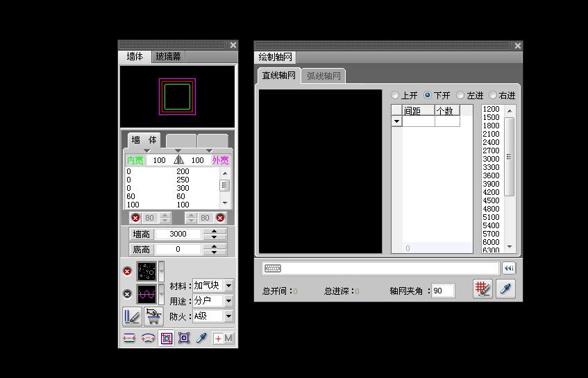Click the 间距 column header
The width and height of the screenshot is (588, 378).
coord(419,110)
